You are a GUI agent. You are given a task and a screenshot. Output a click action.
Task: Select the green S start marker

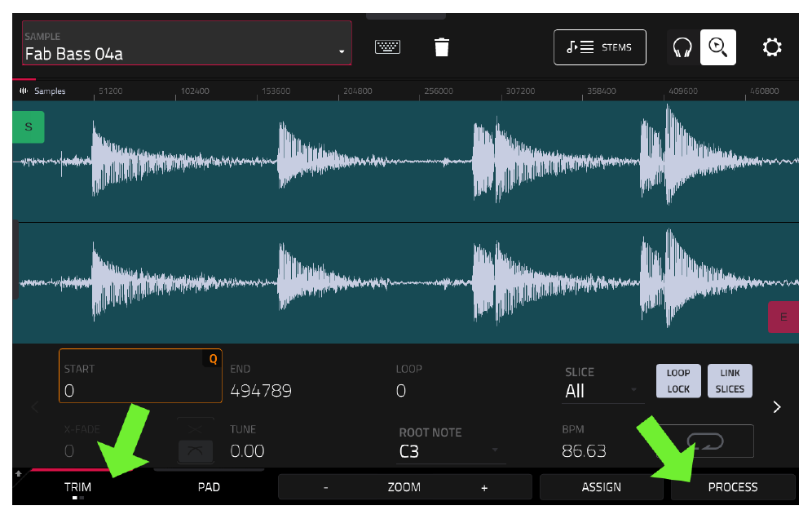29,127
